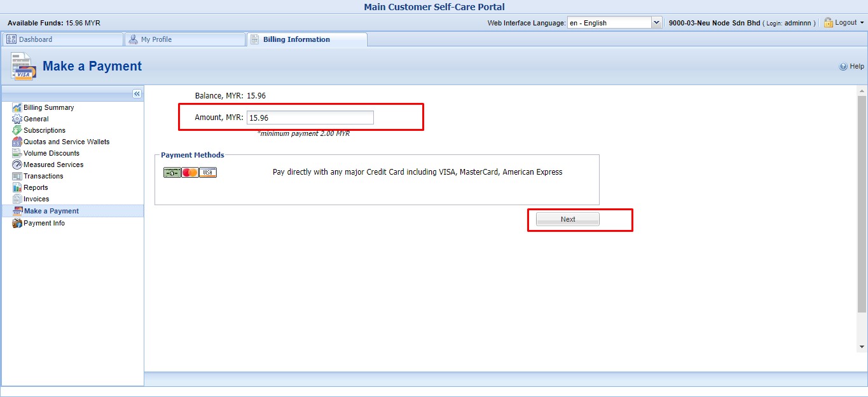Screen dimensions: 868x397
Task: Click the General gear icon
Action: [17, 119]
